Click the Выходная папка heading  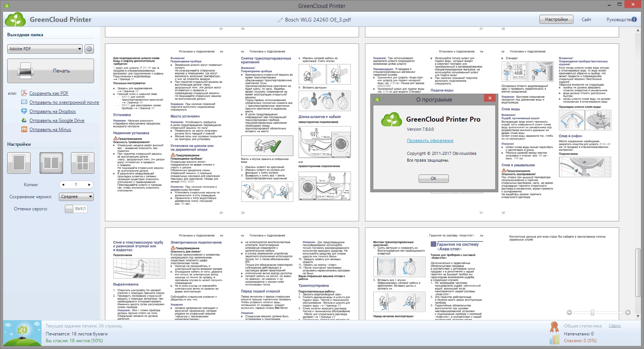pos(25,35)
